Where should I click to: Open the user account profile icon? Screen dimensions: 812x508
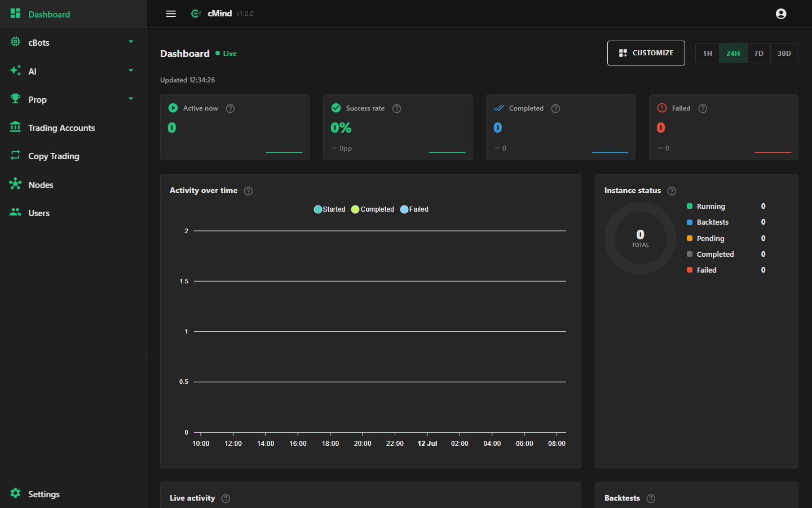pos(781,14)
